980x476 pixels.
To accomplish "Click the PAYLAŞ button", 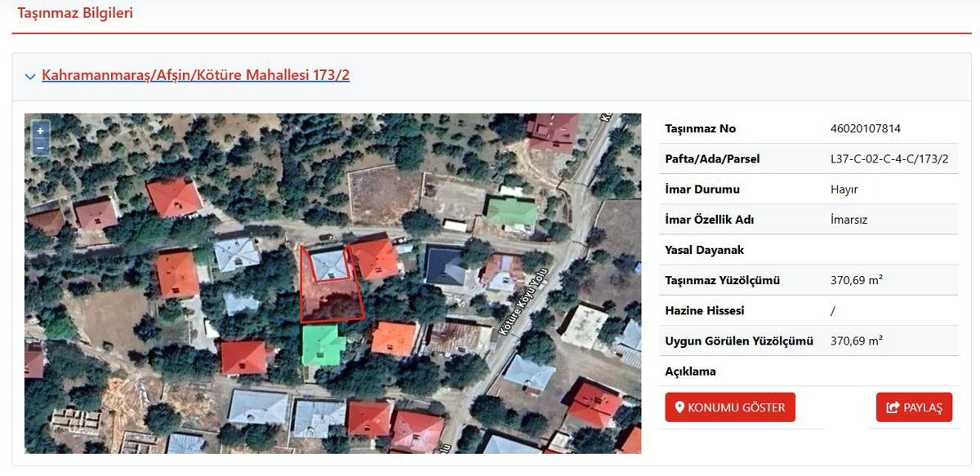I will point(914,407).
